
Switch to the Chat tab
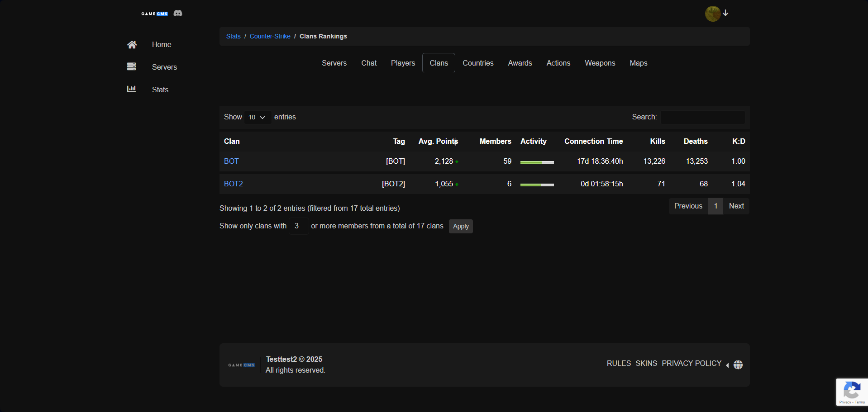pos(369,63)
